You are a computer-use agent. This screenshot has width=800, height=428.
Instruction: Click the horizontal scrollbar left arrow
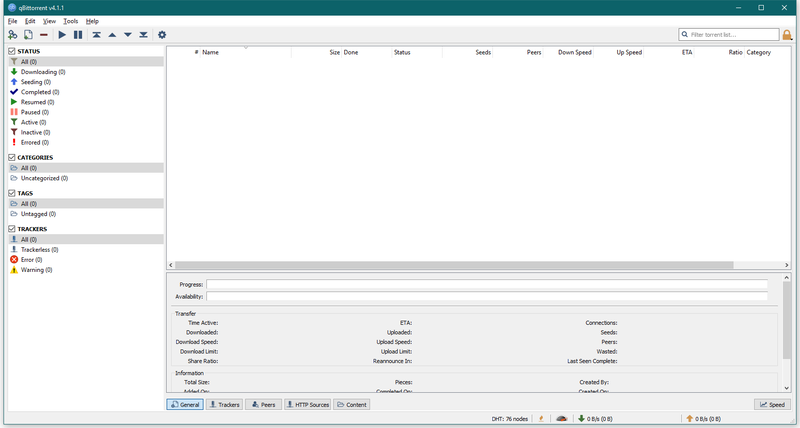[171, 265]
